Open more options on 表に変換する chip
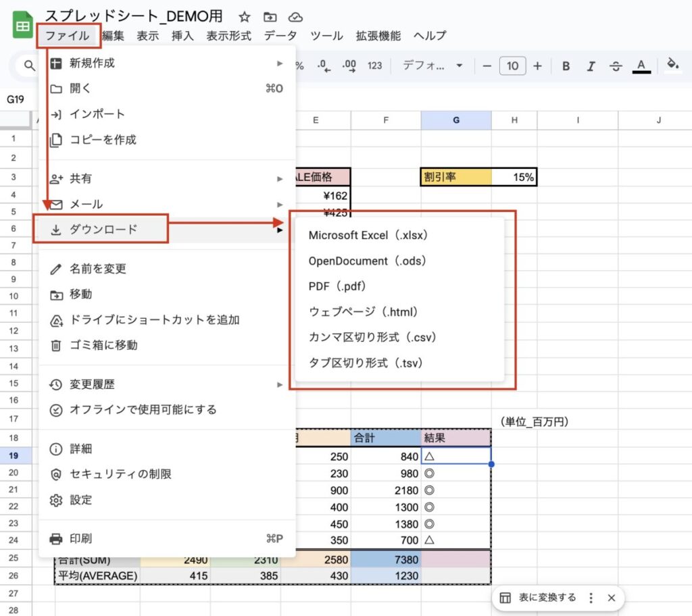 (x=591, y=598)
